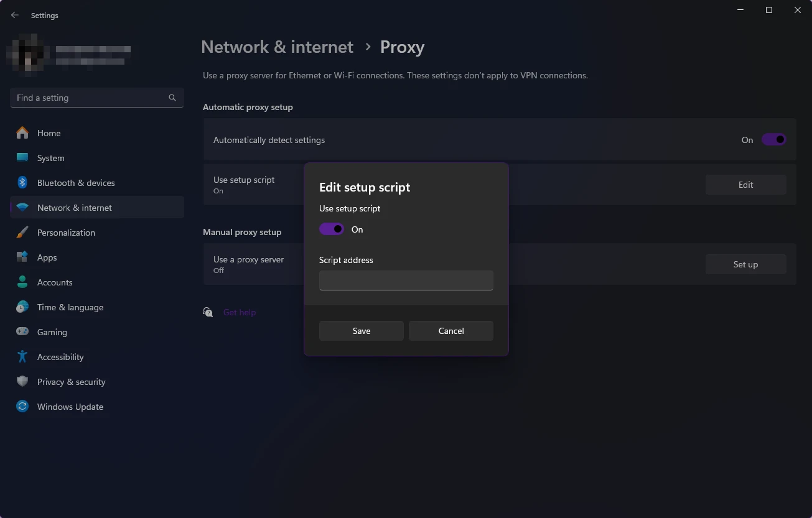Click the Home icon in sidebar
The height and width of the screenshot is (518, 812).
tap(22, 133)
